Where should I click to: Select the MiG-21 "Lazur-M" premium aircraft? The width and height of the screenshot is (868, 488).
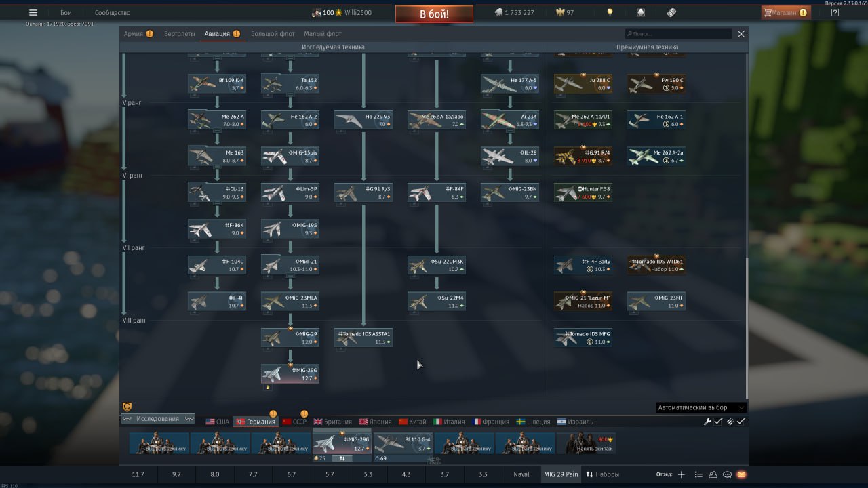coord(583,302)
